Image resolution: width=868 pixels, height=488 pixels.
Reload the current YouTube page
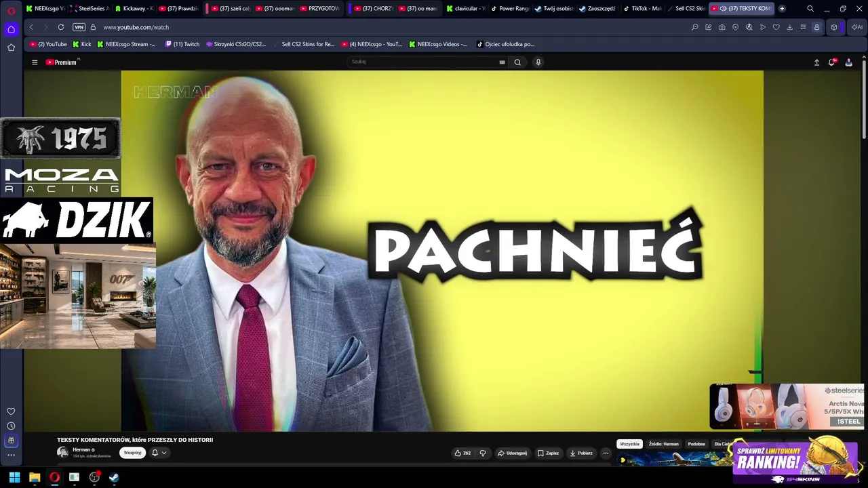[61, 27]
